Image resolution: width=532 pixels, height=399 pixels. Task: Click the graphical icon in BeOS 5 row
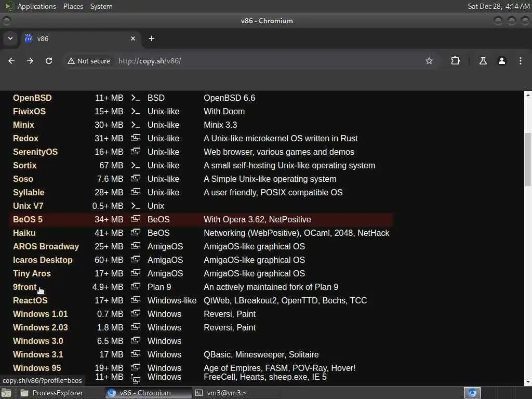click(x=136, y=219)
